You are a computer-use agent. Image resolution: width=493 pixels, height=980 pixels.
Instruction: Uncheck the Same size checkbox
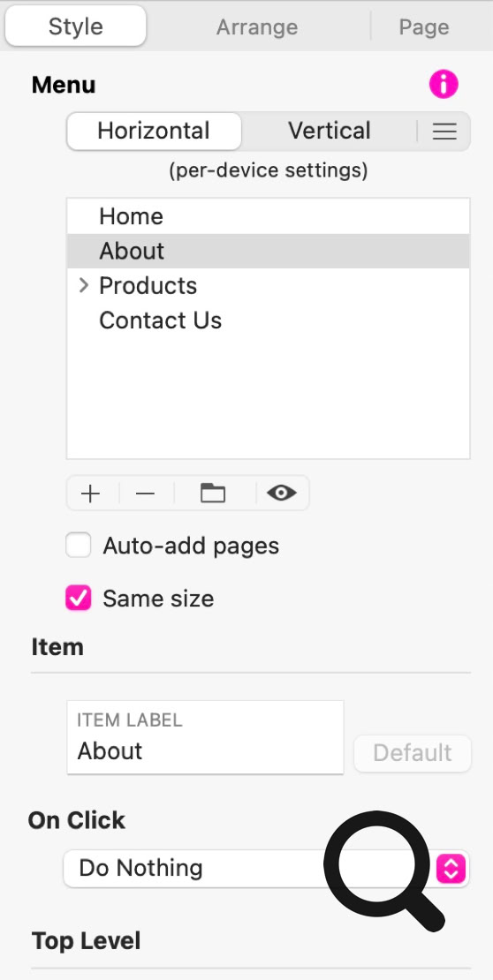[x=79, y=598]
